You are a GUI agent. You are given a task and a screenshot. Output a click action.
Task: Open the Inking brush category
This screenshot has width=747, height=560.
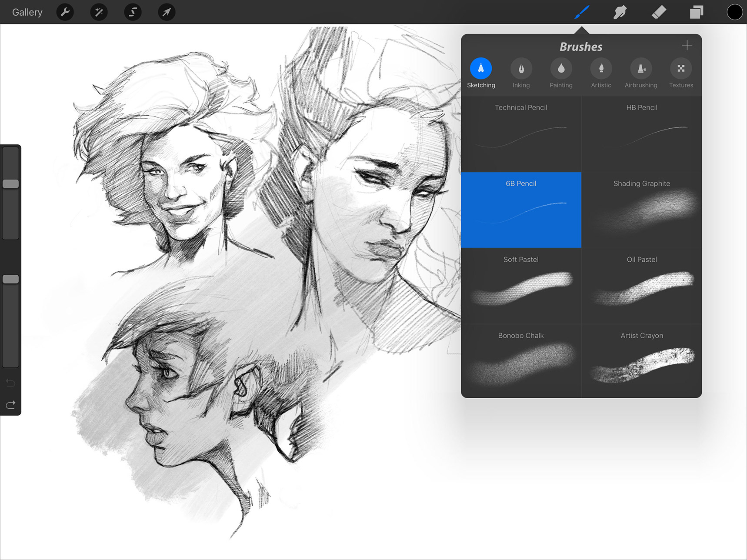tap(521, 73)
